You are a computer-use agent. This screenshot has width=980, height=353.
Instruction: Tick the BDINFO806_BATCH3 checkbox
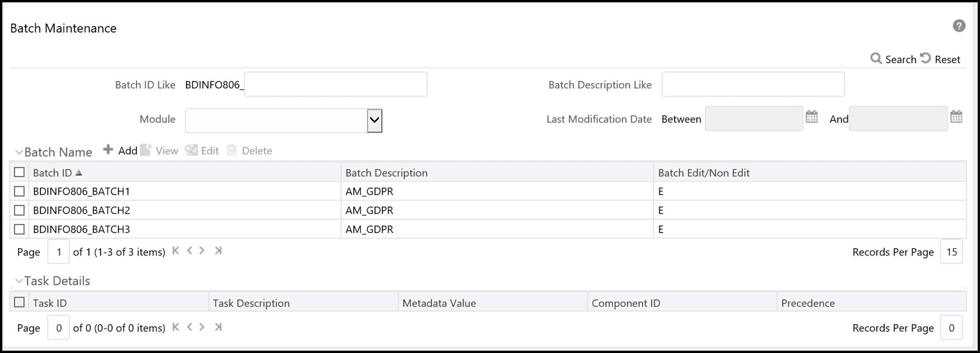(x=19, y=229)
